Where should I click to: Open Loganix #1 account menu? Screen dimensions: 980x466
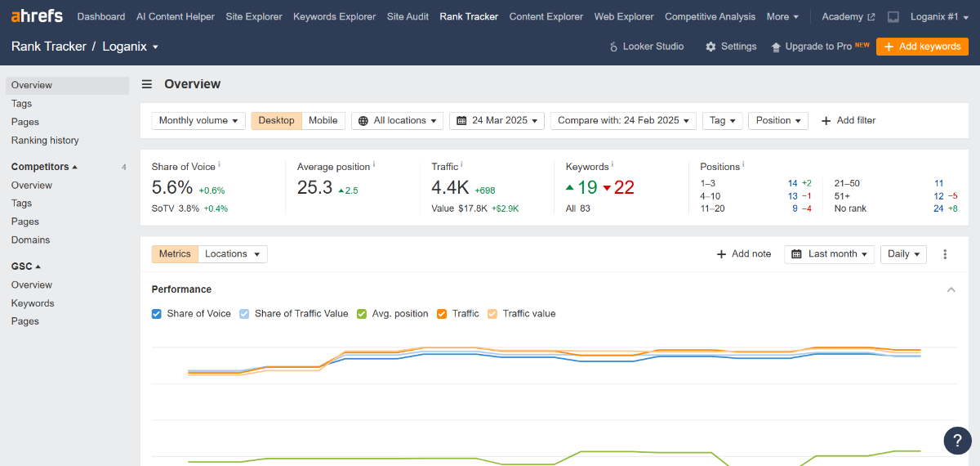(x=941, y=16)
